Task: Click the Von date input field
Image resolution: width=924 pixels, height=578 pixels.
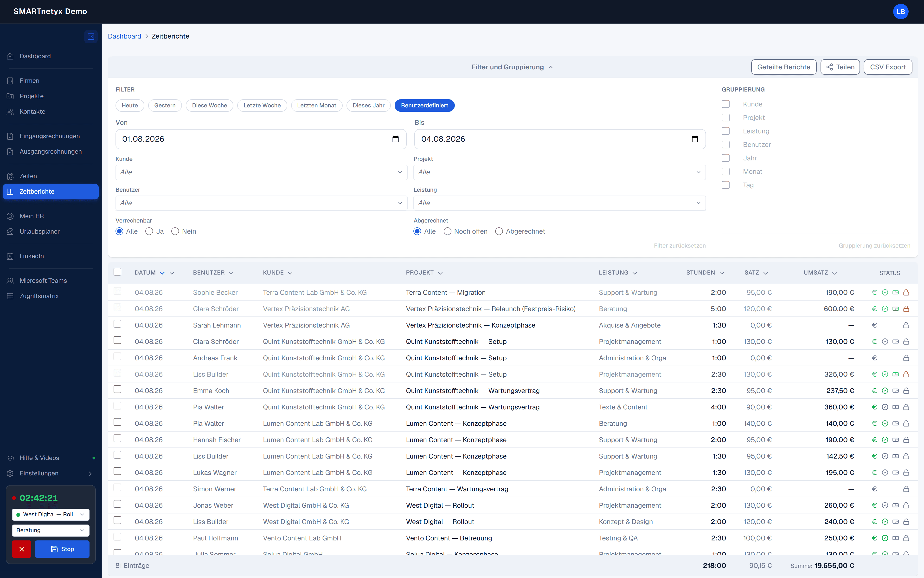Action: tap(261, 139)
